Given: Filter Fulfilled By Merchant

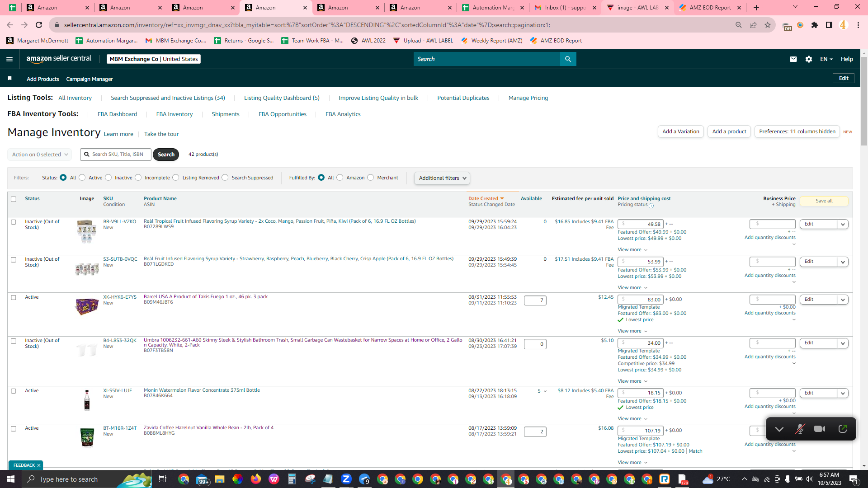Looking at the screenshot, I should [x=371, y=178].
